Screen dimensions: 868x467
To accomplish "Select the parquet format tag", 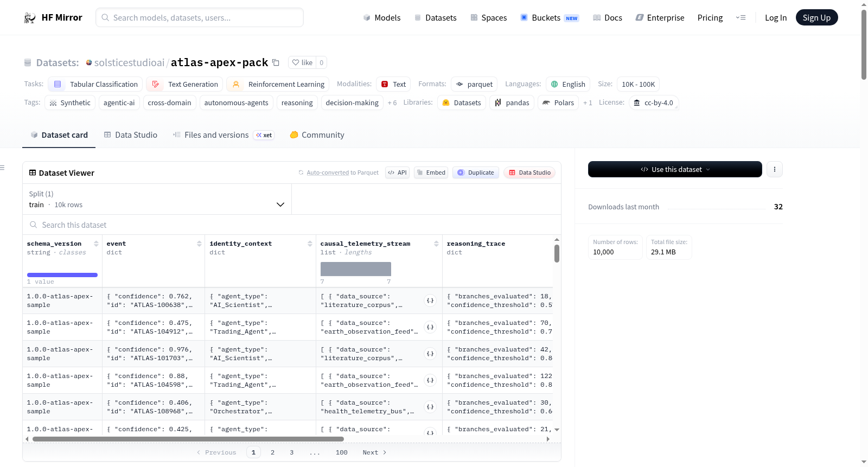I will click(474, 84).
